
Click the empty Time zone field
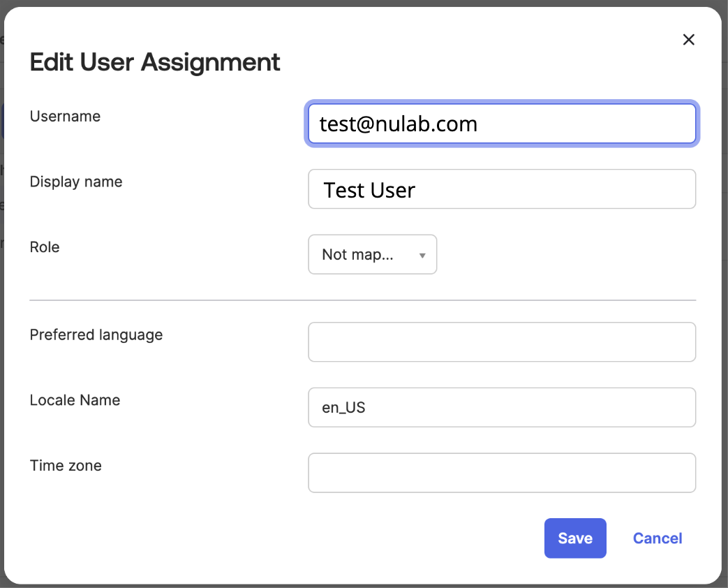tap(501, 473)
